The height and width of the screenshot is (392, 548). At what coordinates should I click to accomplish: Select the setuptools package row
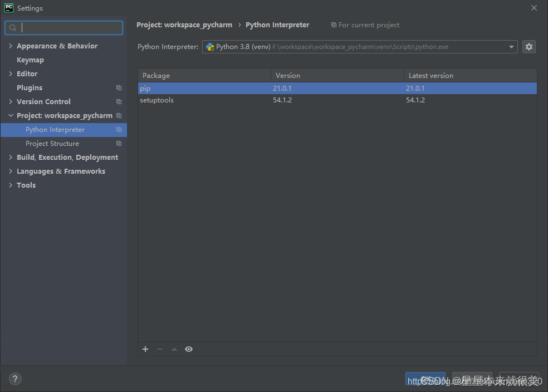337,100
